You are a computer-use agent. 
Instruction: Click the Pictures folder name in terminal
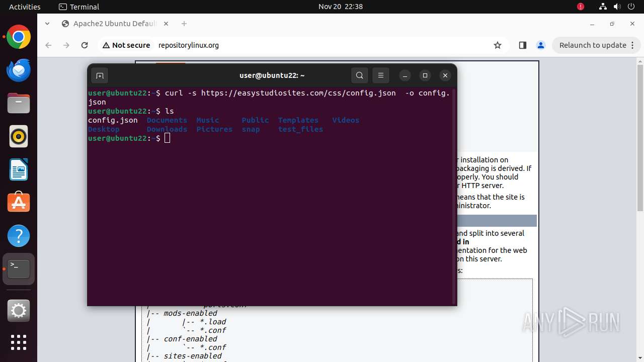point(214,129)
